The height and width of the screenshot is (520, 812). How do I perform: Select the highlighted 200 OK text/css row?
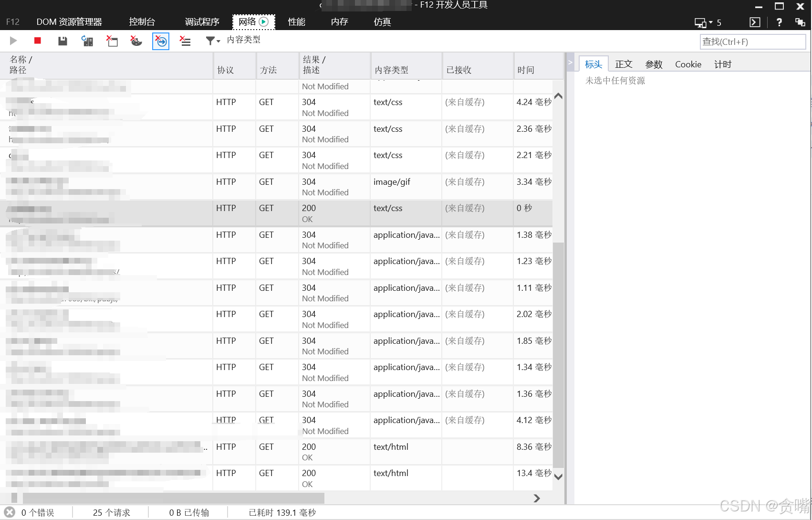click(276, 213)
